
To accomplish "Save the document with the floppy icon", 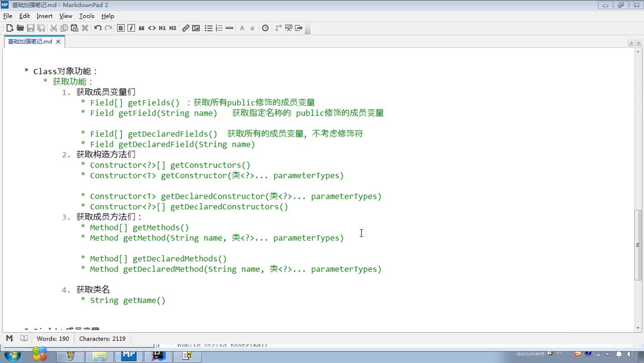I will [x=31, y=28].
